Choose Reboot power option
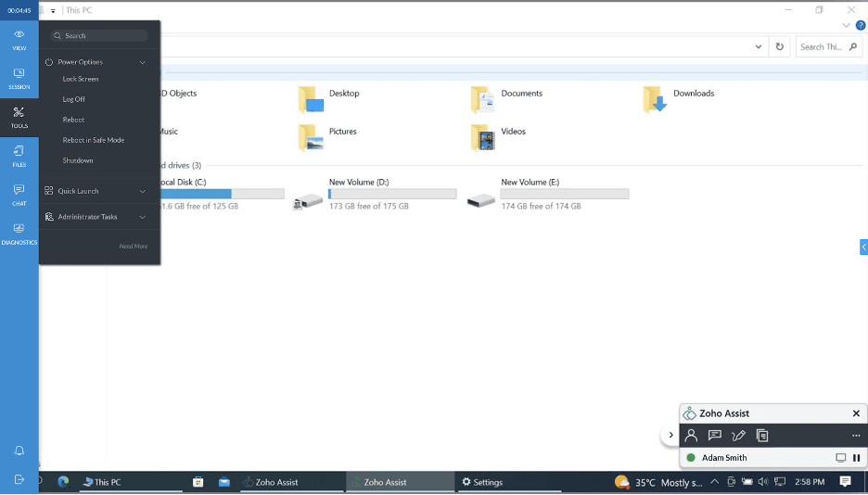This screenshot has width=868, height=495. point(73,120)
